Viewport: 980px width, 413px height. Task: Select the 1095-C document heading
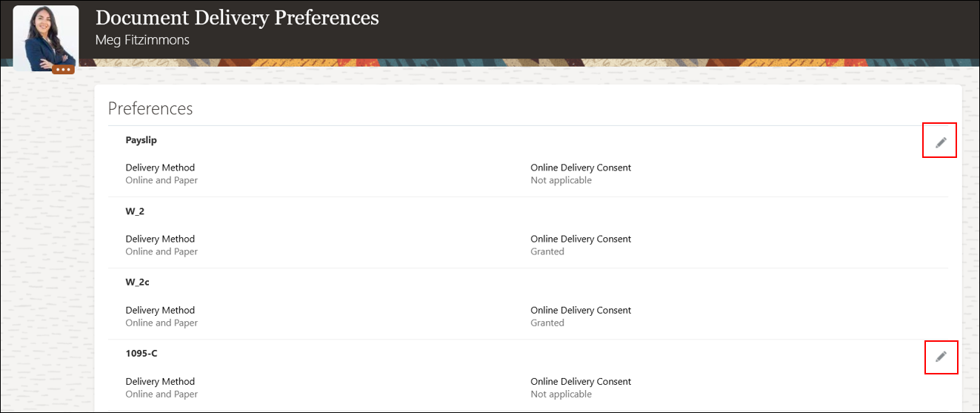pos(141,354)
